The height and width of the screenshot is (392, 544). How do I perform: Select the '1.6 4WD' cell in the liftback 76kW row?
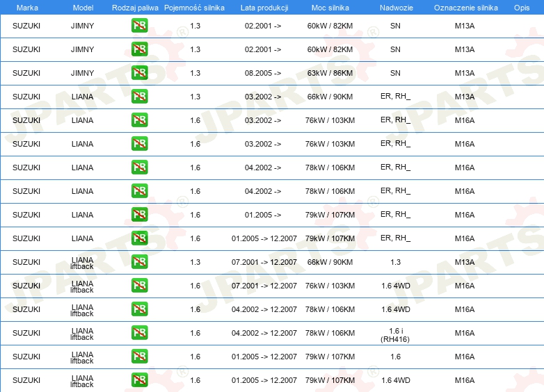point(396,286)
